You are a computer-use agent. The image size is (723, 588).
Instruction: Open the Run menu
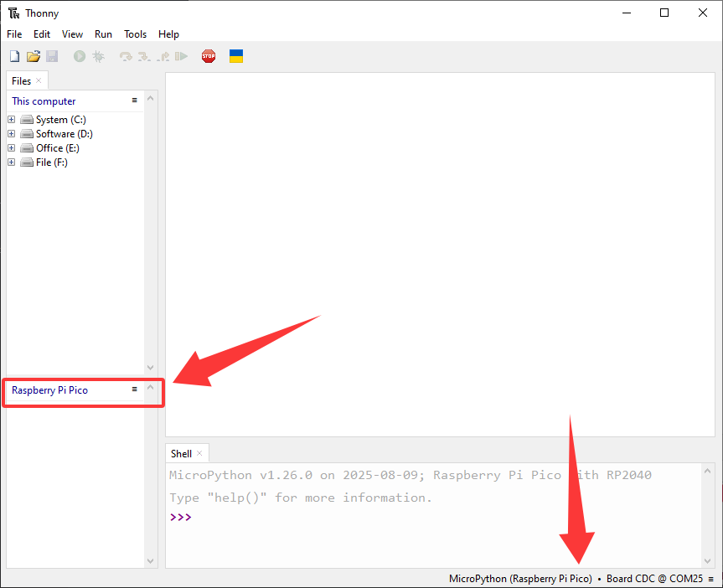coord(103,34)
